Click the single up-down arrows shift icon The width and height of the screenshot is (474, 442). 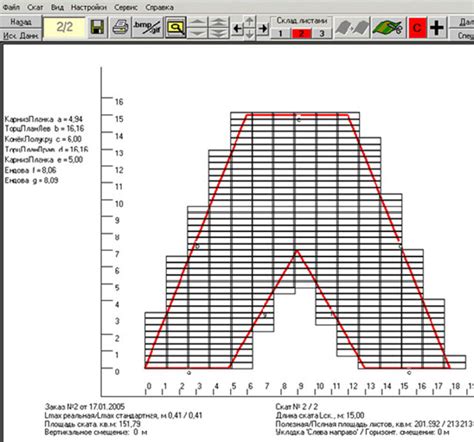[x=198, y=27]
